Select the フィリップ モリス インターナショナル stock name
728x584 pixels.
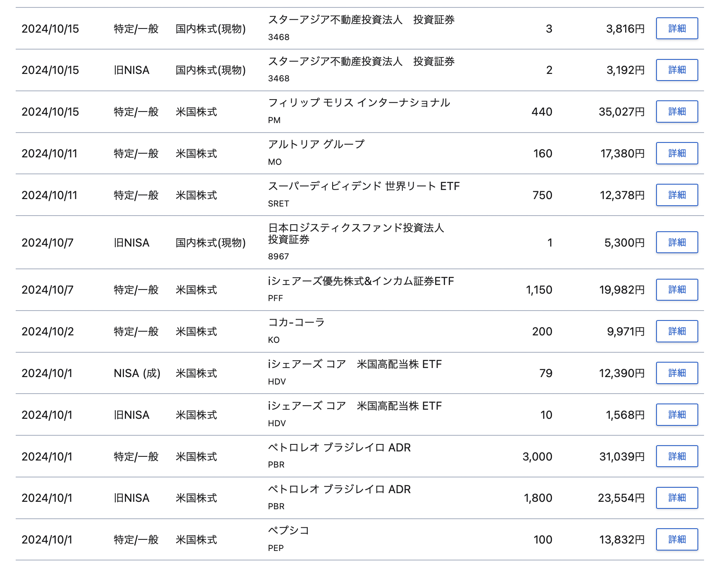pos(359,102)
